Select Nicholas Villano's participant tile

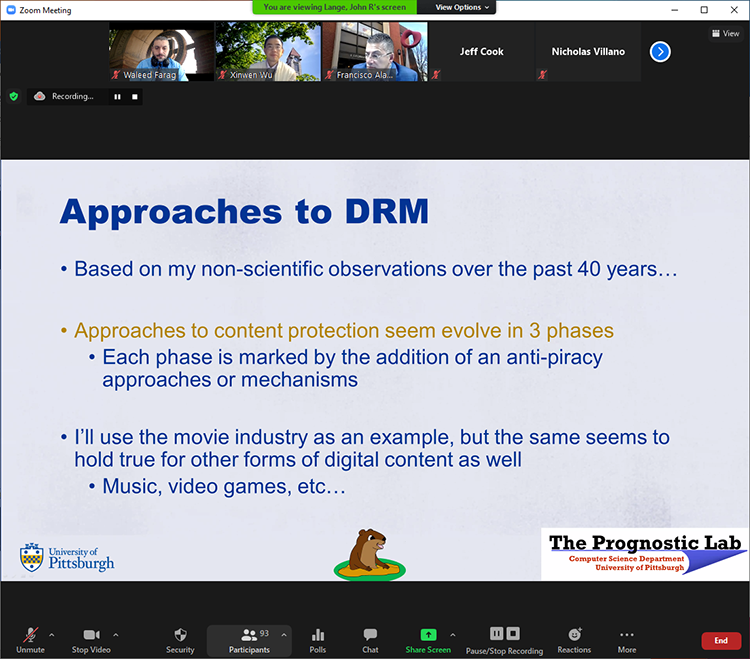pos(588,52)
